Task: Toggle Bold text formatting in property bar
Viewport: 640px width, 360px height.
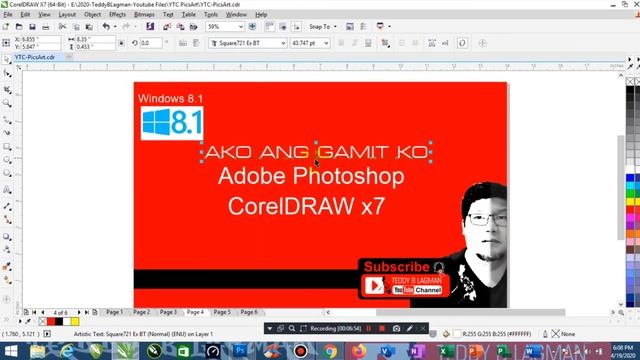Action: [342, 43]
